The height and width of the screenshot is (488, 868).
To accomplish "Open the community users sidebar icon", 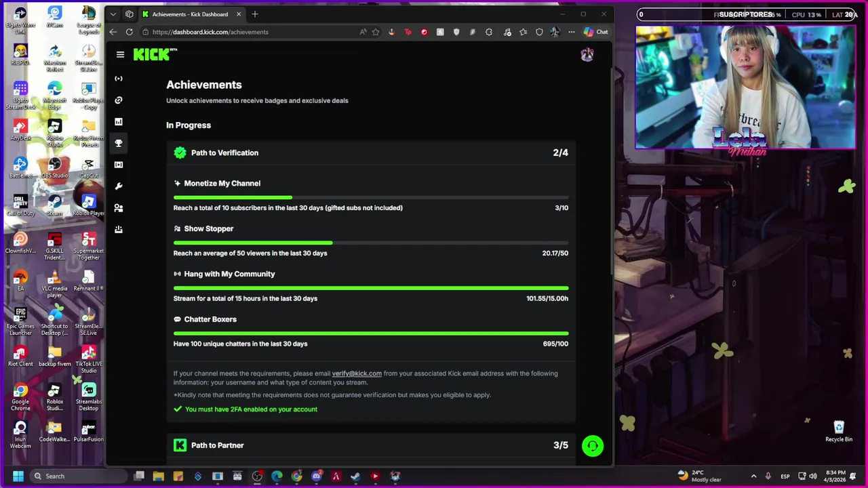I will coord(119,208).
